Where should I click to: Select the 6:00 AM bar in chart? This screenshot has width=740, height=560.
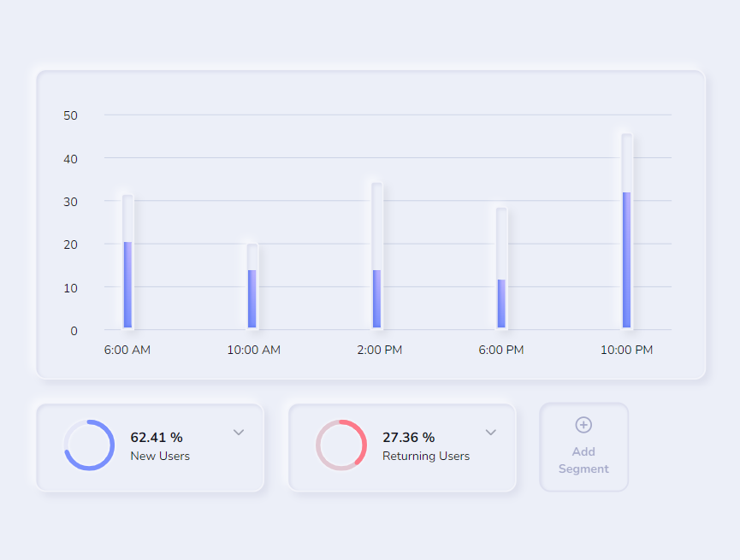(x=127, y=262)
